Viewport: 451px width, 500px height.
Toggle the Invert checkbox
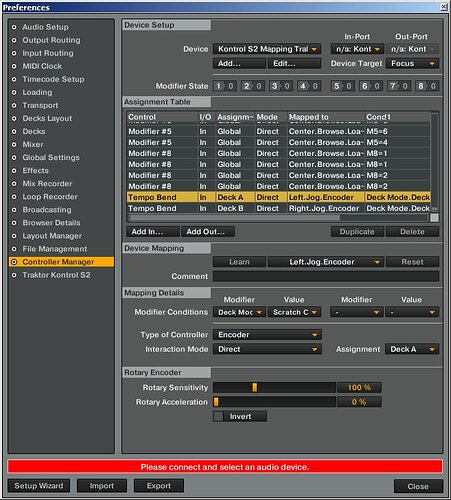click(x=218, y=416)
